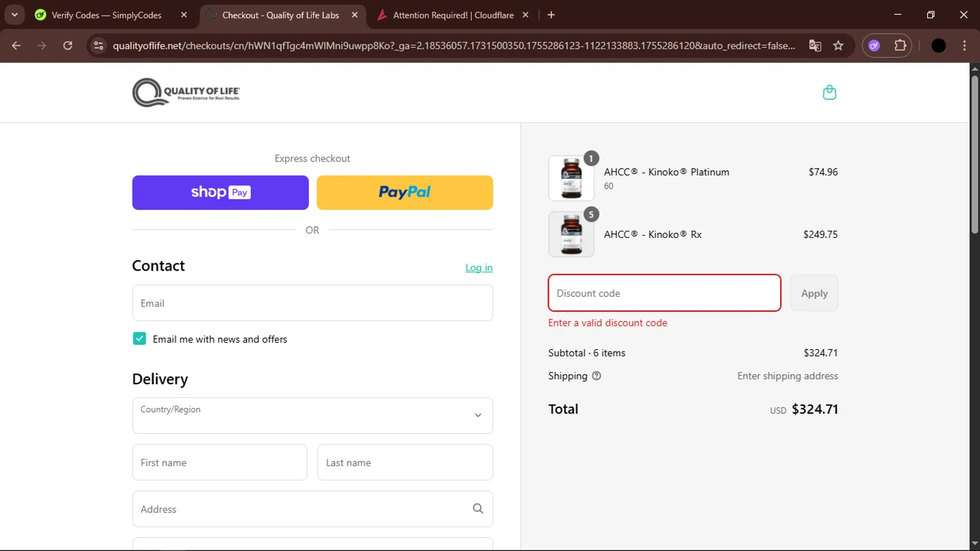Open the shopping bag cart icon
This screenshot has height=551, width=980.
pos(829,92)
